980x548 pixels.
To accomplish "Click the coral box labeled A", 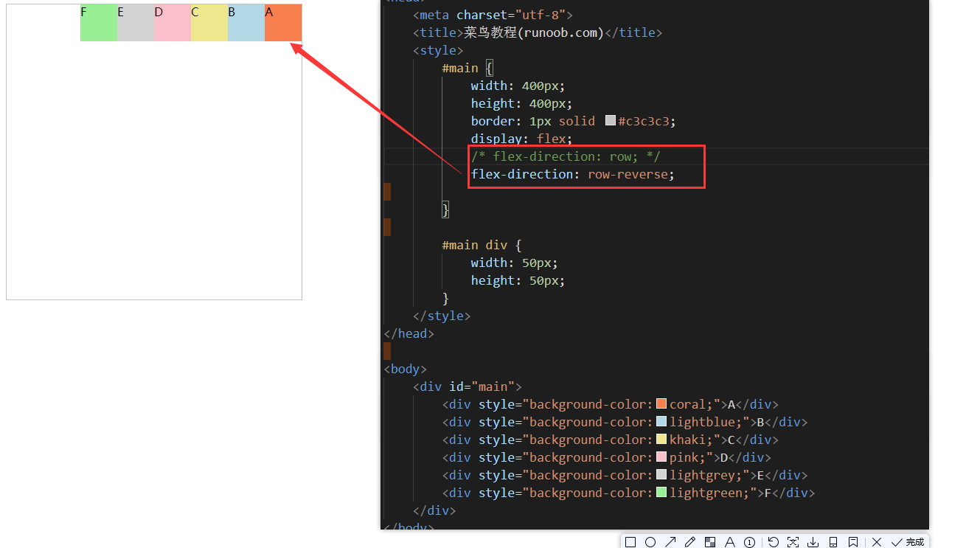I will tap(283, 23).
